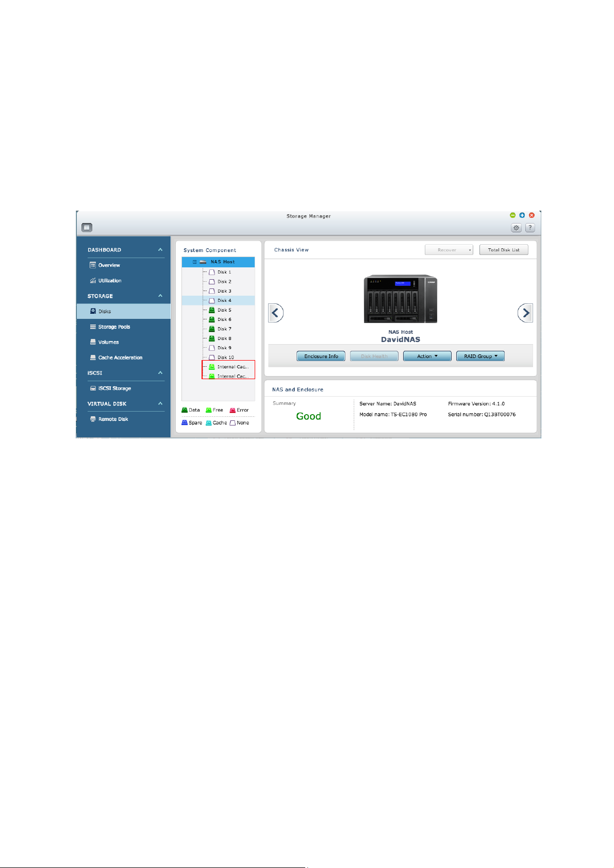This screenshot has width=614, height=868.
Task: Click the green Data legend swatch
Action: (185, 410)
